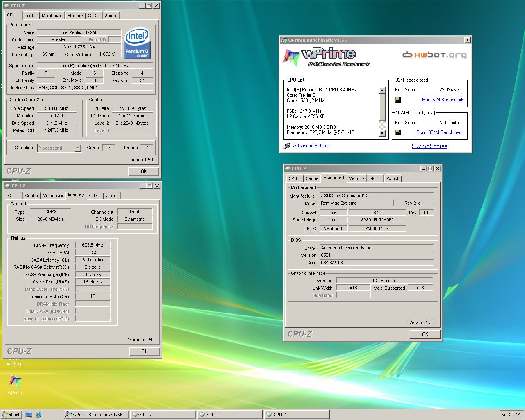Open the Advanced Settings link in wPrime
Image resolution: width=525 pixels, height=420 pixels.
[312, 146]
